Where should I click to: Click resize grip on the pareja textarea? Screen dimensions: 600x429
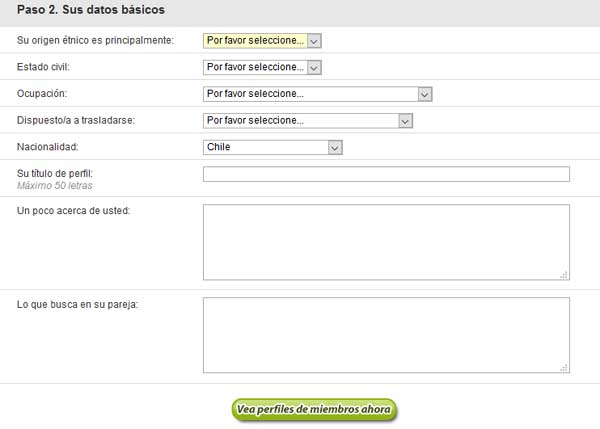[564, 368]
